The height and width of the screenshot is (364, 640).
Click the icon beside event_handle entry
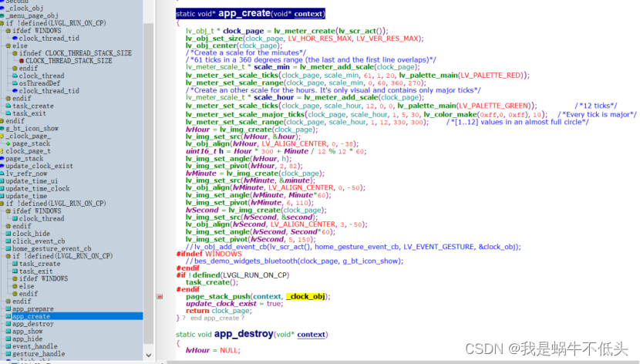click(8, 346)
